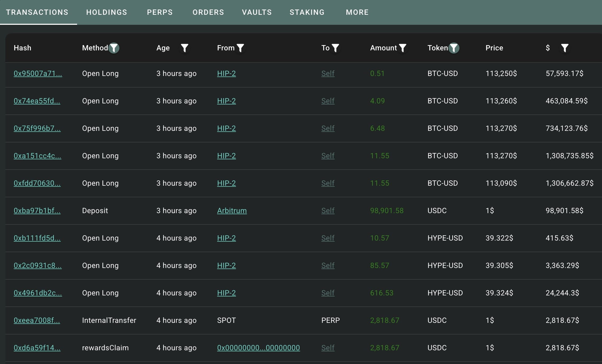Open the 0x00000000...00000000 address link

coord(258,348)
